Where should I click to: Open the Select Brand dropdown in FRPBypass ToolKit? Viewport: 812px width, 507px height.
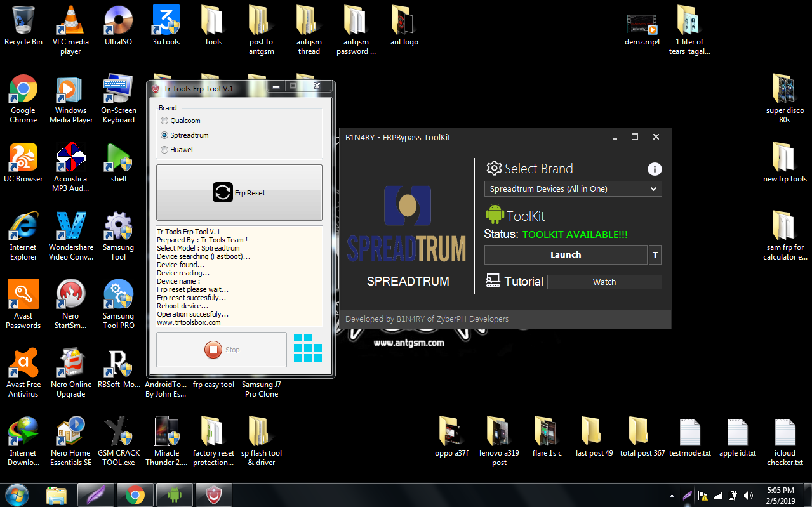(573, 189)
